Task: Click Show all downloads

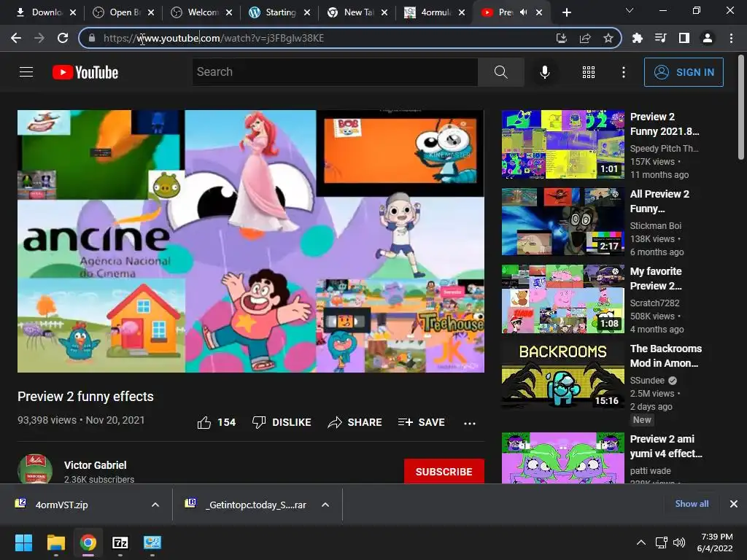Action: tap(692, 504)
